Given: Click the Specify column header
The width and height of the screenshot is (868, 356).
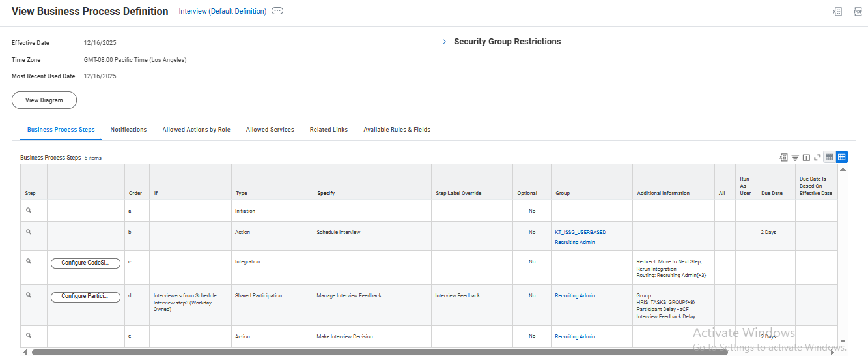Looking at the screenshot, I should pos(372,182).
